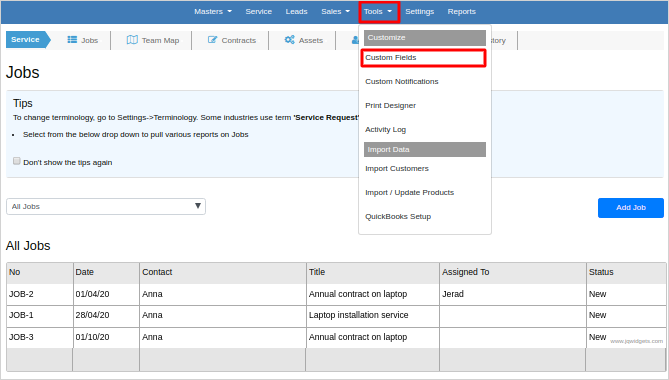Open Print Designer from Tools menu
Viewport: 669px width, 380px height.
click(390, 105)
